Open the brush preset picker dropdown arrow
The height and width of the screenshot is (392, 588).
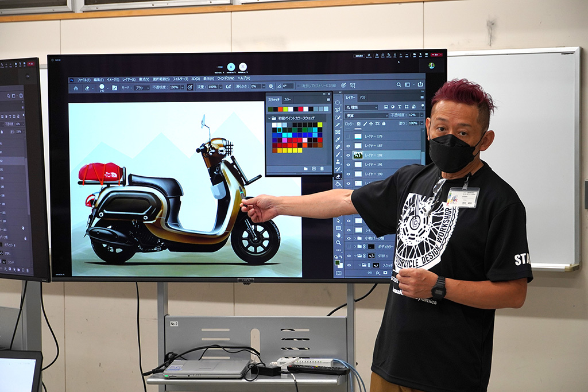point(107,88)
